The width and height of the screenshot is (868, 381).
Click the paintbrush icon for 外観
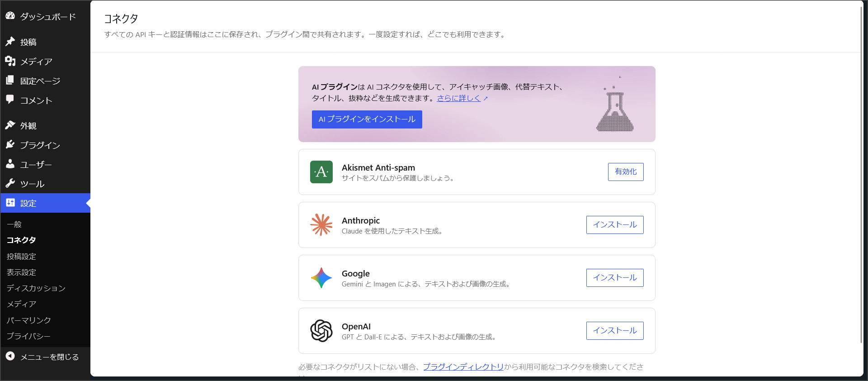[x=10, y=125]
